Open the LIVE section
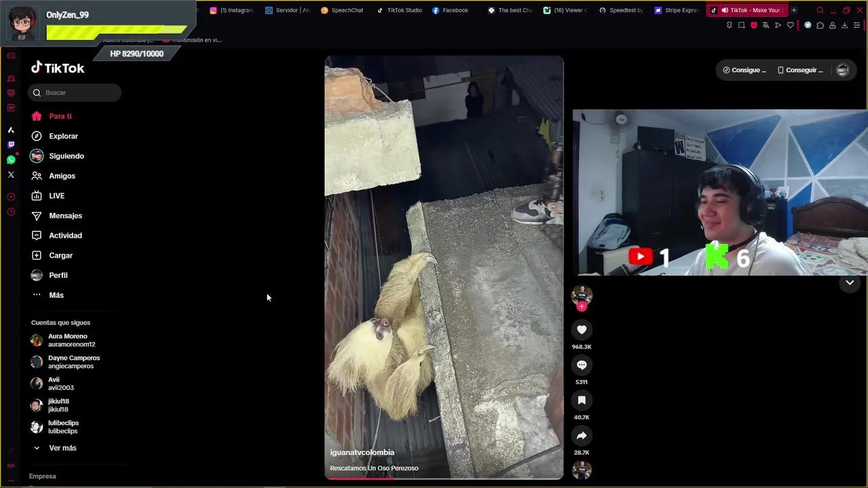This screenshot has width=868, height=488. point(47,196)
